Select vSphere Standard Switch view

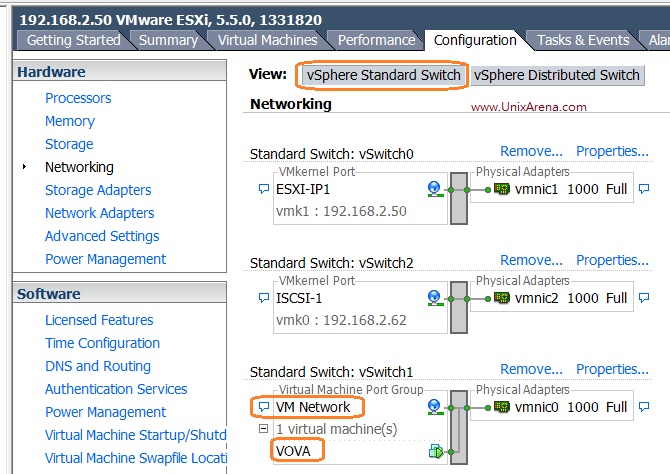click(383, 75)
